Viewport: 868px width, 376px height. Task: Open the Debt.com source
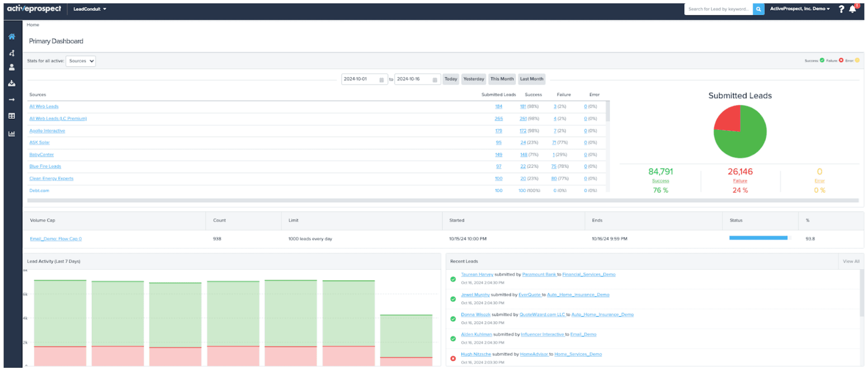point(39,191)
